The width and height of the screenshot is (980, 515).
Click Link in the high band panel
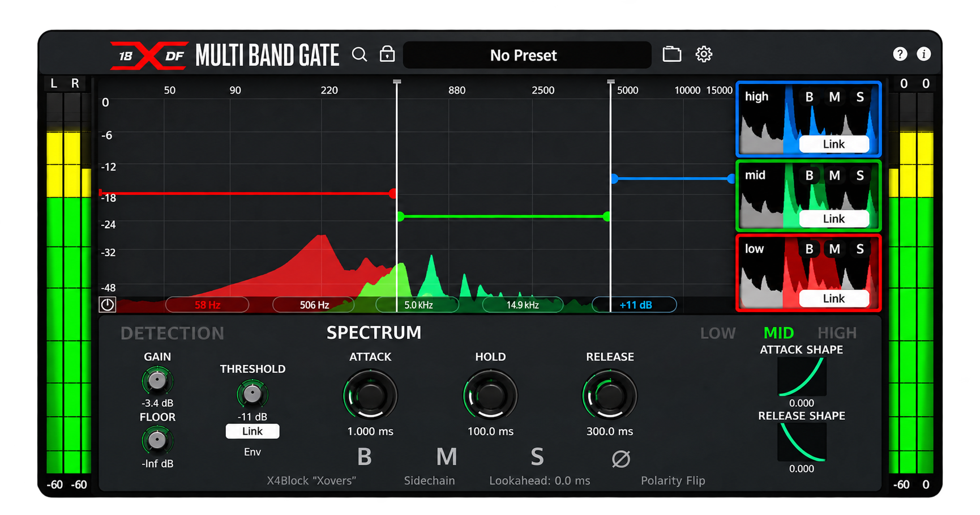(x=834, y=144)
